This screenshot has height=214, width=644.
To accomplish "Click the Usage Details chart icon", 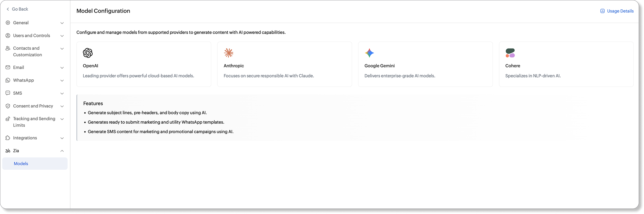I will pyautogui.click(x=602, y=11).
